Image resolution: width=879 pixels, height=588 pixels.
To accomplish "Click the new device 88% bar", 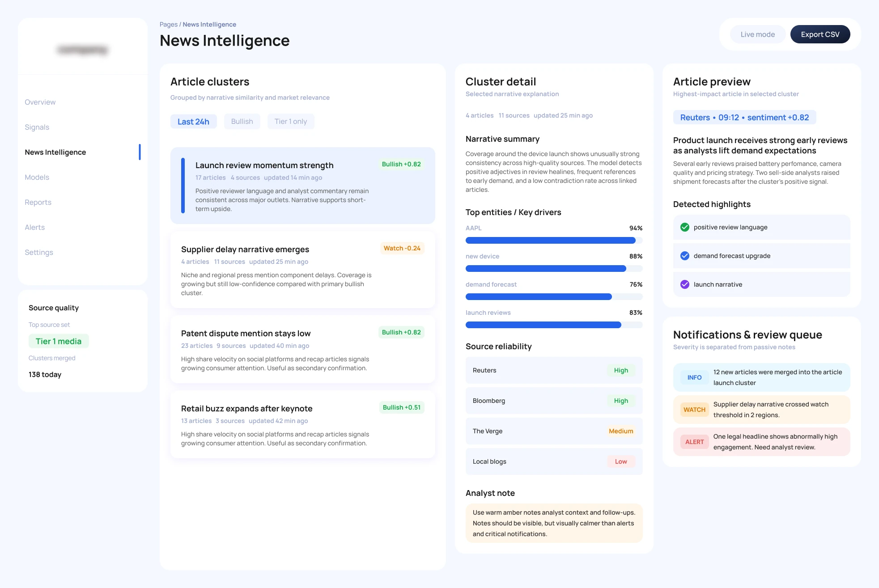I will click(x=554, y=268).
